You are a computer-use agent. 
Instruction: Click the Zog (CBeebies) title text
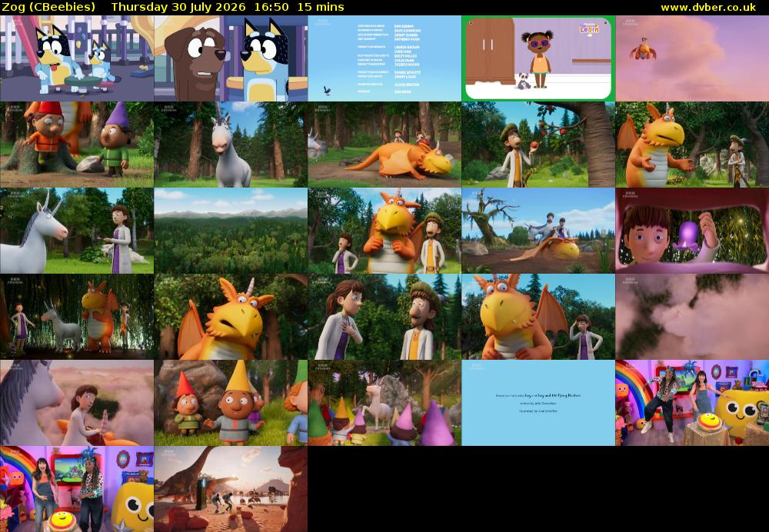(48, 7)
